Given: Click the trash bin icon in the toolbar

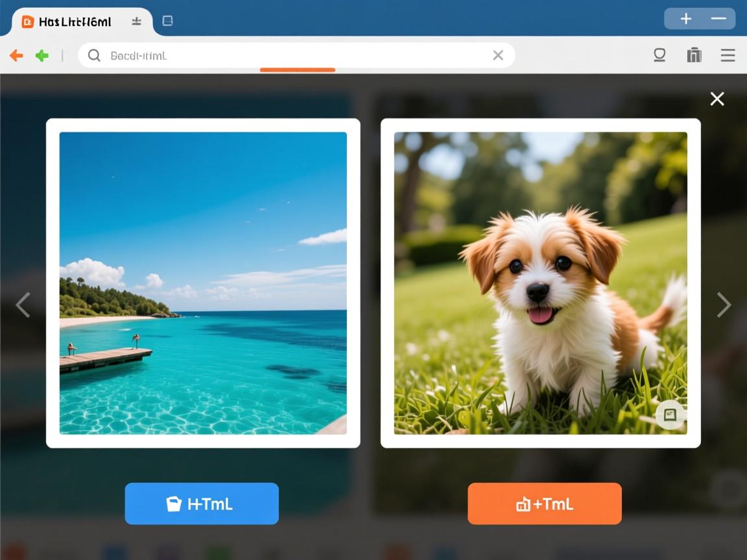Looking at the screenshot, I should [694, 55].
